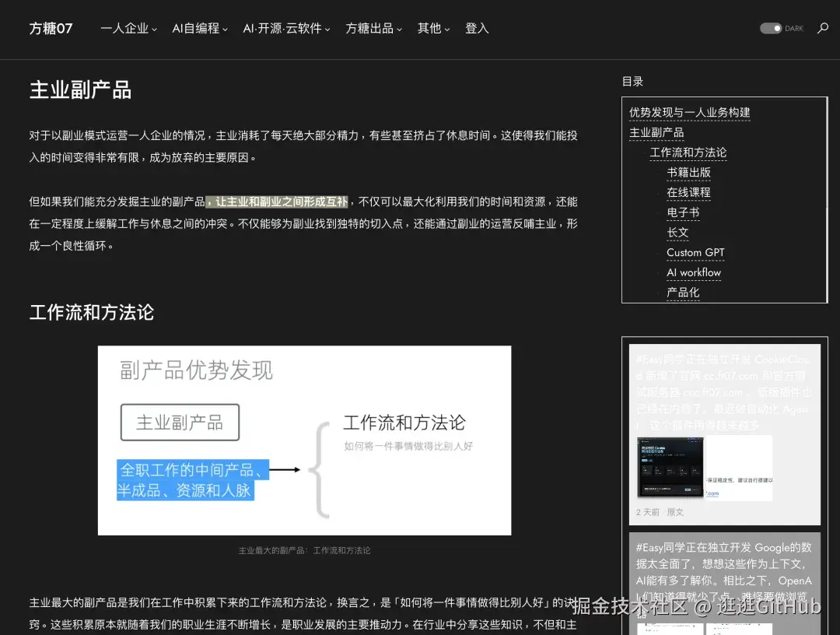The image size is (840, 635).
Task: Expand the AI自编程 dropdown menu
Action: tap(199, 28)
